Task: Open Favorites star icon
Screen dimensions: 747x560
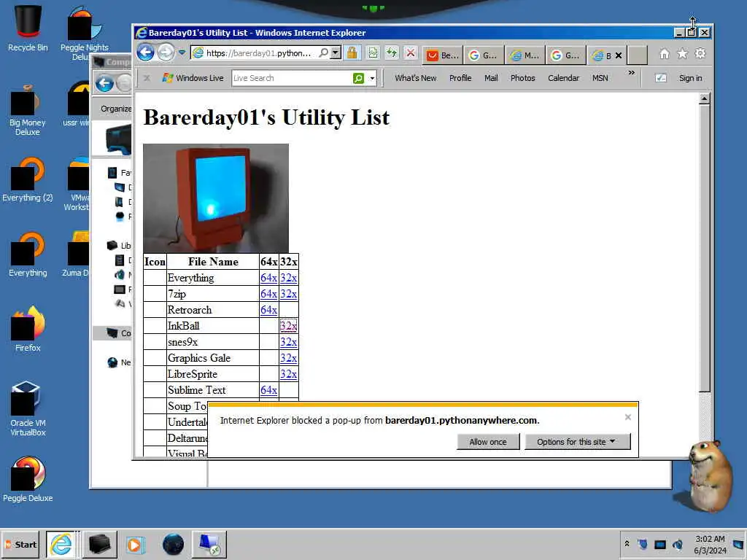Action: 682,54
